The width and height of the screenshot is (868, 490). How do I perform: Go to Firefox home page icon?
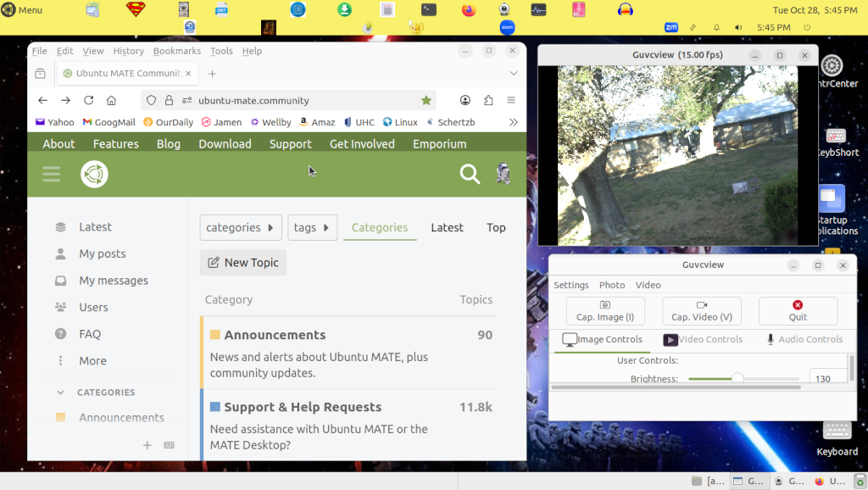pyautogui.click(x=111, y=100)
